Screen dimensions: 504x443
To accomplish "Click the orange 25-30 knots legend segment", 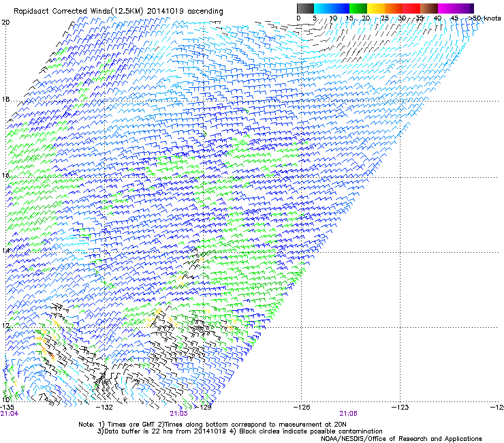I will coord(394,8).
